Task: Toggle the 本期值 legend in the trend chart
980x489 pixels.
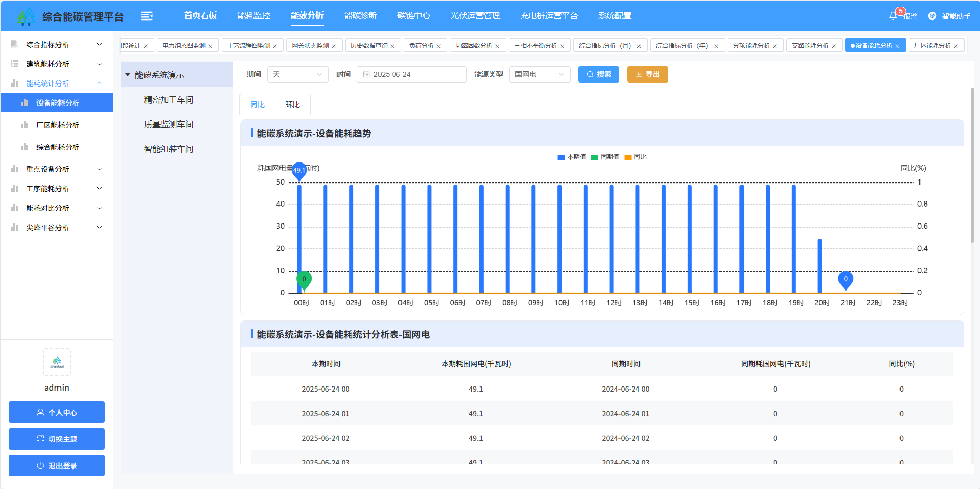Action: 571,157
